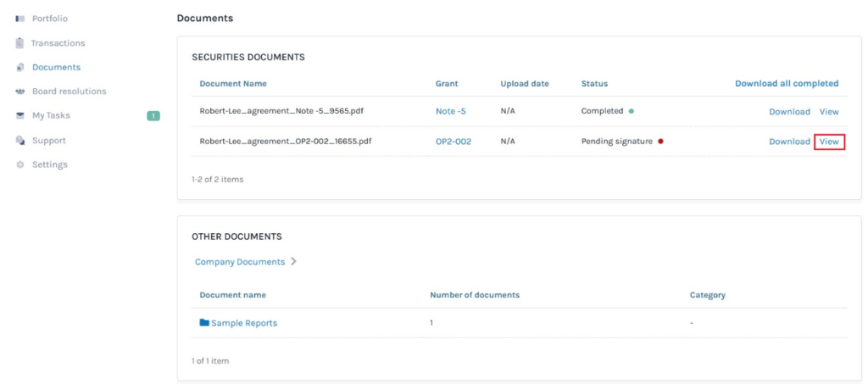Click the Board resolutions people icon
Screen dimensions: 868x384
coord(19,92)
